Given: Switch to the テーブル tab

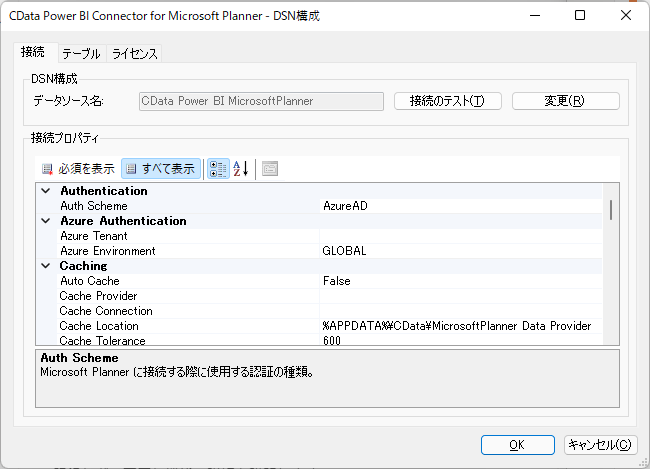Looking at the screenshot, I should (81, 54).
